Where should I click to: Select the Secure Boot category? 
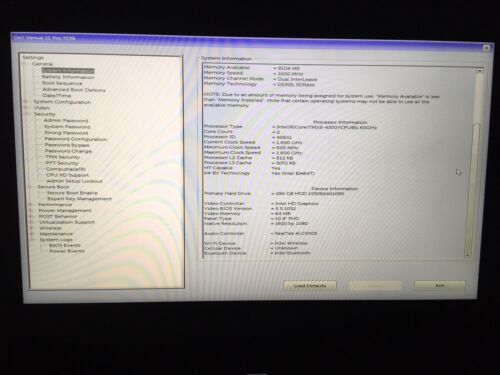[53, 187]
